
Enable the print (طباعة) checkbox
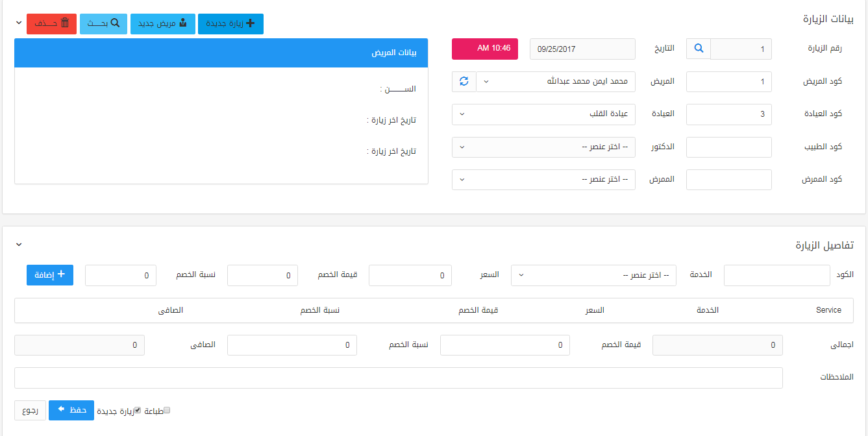[167, 410]
